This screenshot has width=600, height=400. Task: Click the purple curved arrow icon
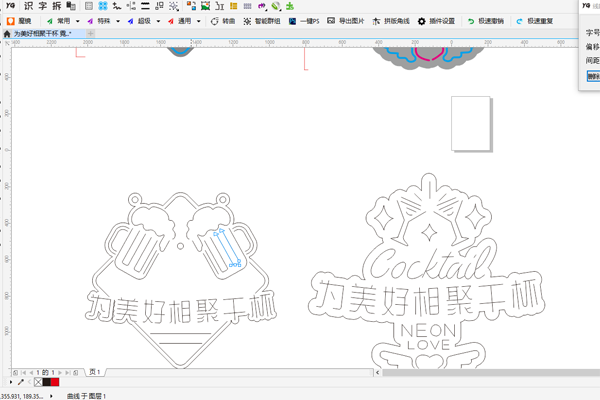tap(262, 6)
